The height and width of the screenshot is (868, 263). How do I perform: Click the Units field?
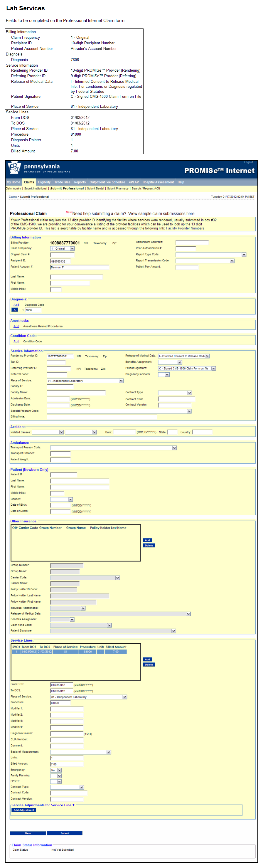pyautogui.click(x=67, y=758)
